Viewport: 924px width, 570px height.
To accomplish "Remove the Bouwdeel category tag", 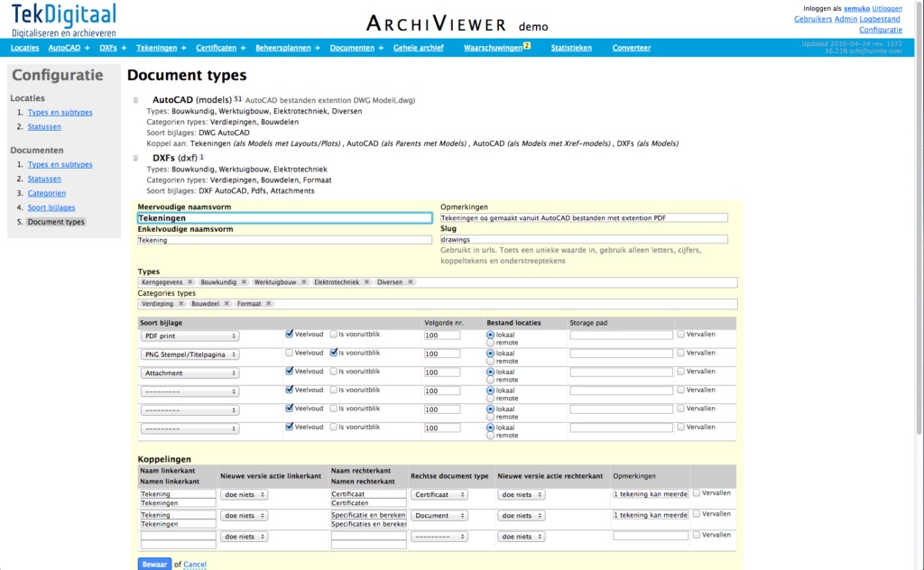I will tap(226, 304).
